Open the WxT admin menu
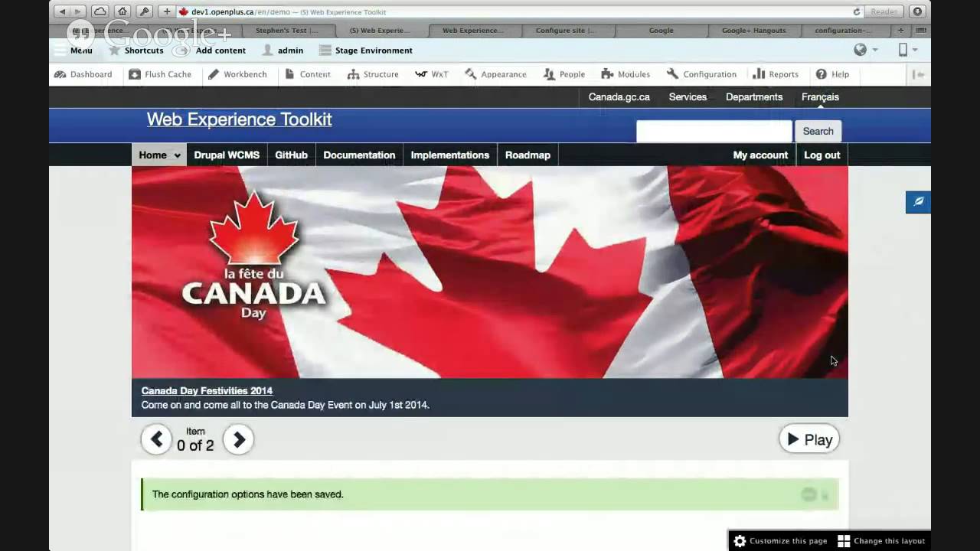Viewport: 980px width, 551px height. [x=432, y=74]
